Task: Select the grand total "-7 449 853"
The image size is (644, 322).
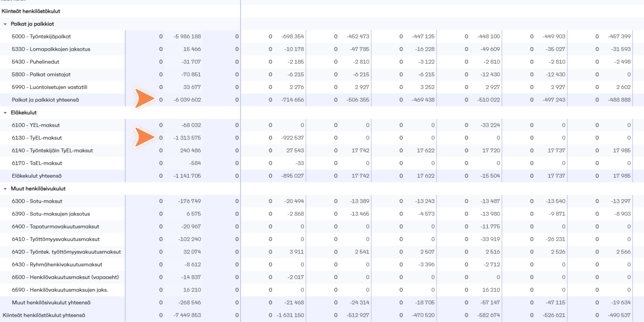Action: coord(187,315)
